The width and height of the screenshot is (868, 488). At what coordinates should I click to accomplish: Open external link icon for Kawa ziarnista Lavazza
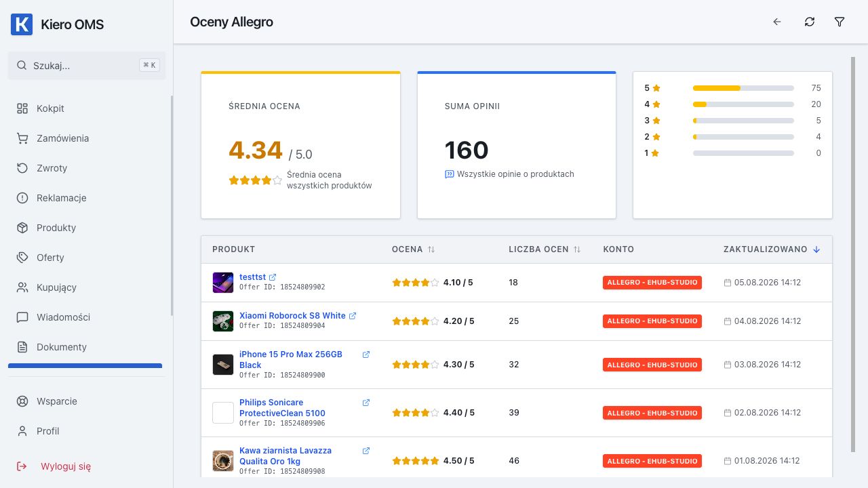point(366,451)
